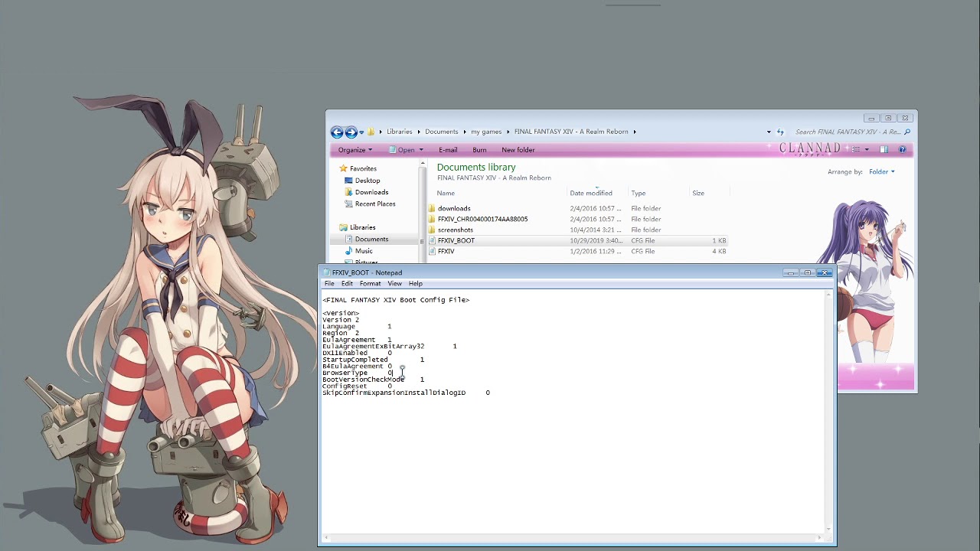980x551 pixels.
Task: Click Burn in Explorer toolbar
Action: 479,150
